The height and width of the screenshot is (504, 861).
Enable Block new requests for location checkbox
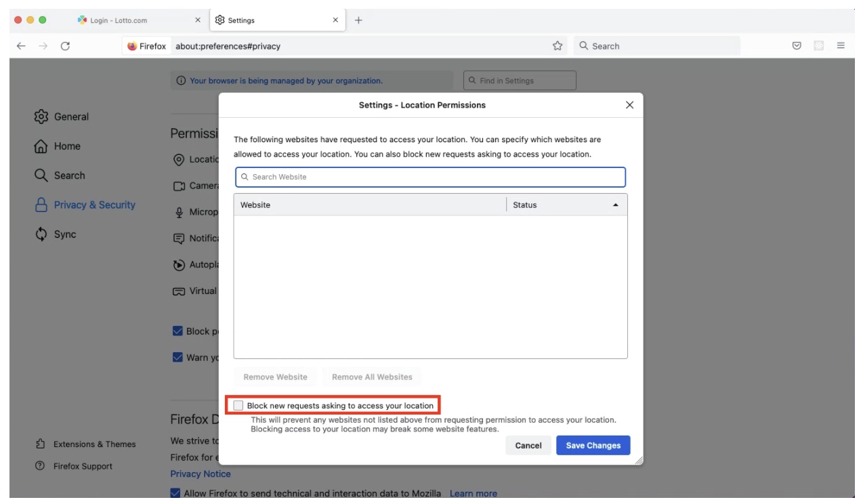tap(238, 406)
